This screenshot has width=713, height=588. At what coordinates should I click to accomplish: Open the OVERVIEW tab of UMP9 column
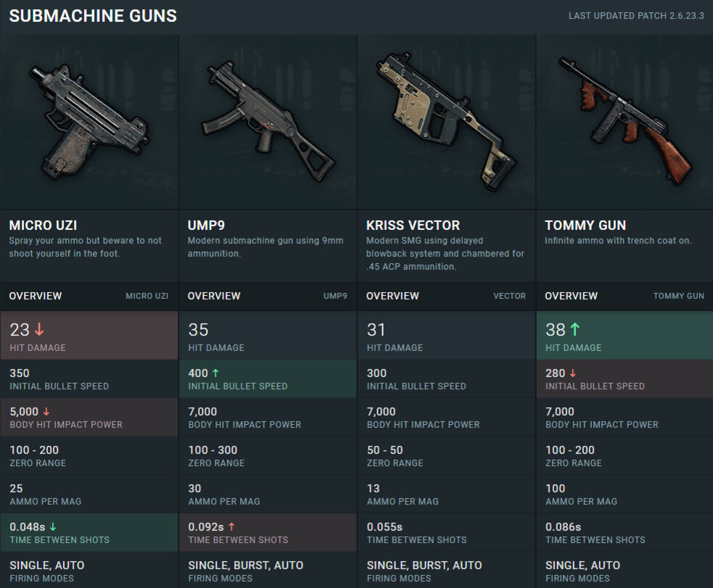(x=214, y=296)
